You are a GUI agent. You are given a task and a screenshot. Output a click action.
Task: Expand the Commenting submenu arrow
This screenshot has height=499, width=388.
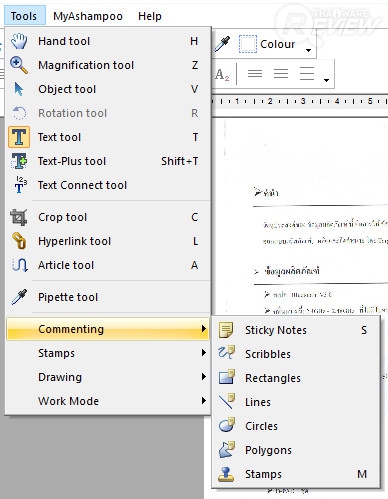204,329
